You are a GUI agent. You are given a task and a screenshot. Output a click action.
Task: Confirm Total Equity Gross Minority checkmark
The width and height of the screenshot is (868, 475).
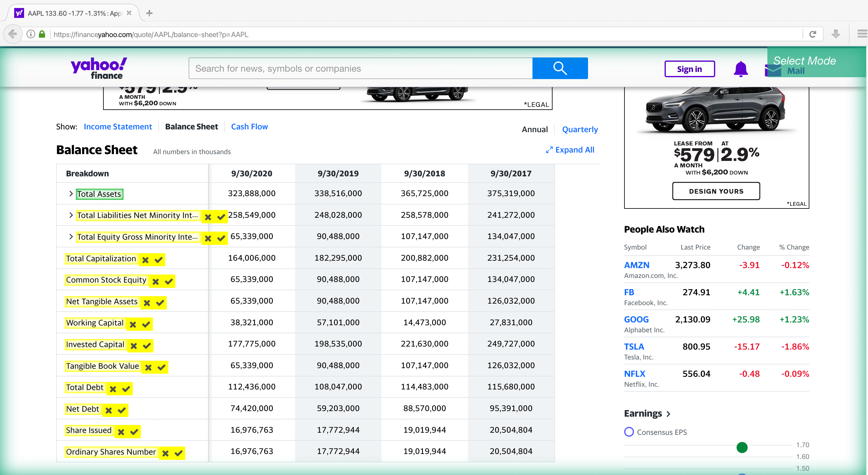221,238
